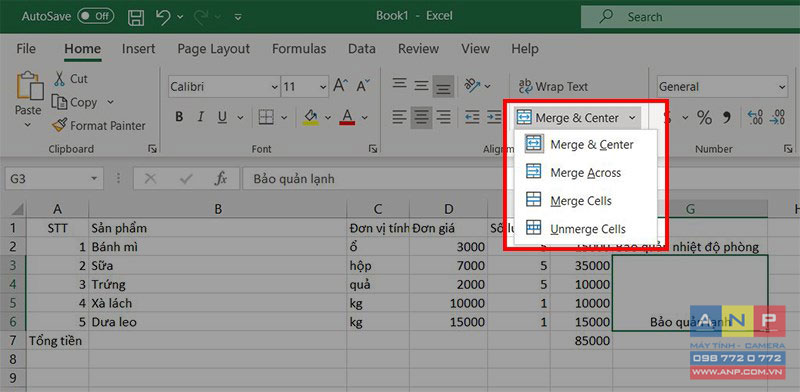Expand the Borders dropdown arrow
800x392 pixels.
(284, 118)
